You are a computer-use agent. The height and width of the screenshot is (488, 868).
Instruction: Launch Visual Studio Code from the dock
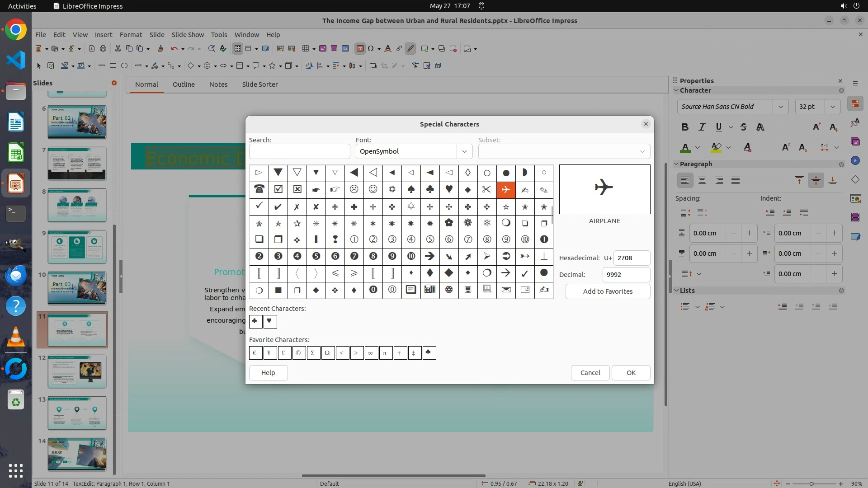pos(16,60)
